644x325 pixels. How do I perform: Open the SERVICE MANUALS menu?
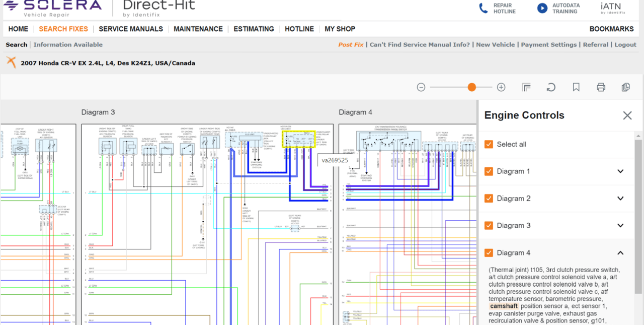click(130, 29)
